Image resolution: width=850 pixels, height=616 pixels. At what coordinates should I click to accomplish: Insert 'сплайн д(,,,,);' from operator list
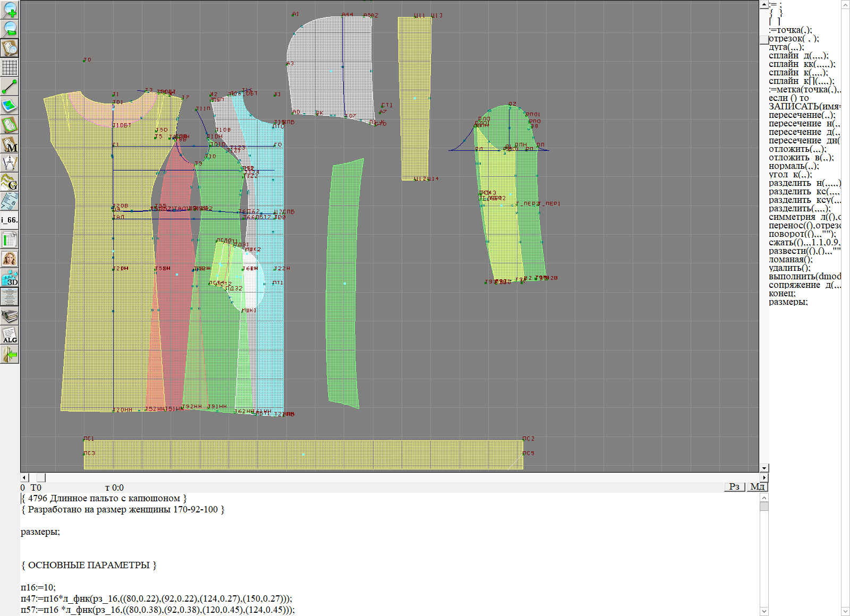798,56
